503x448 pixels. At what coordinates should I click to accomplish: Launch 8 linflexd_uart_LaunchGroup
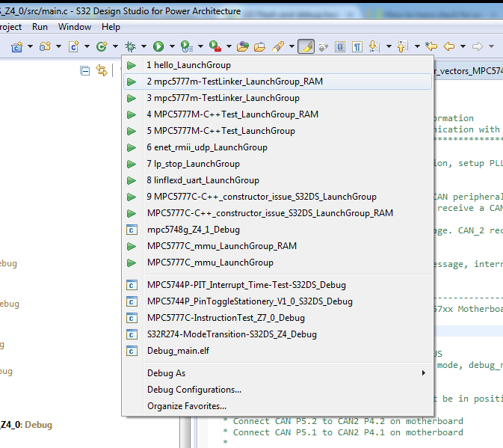(277, 180)
